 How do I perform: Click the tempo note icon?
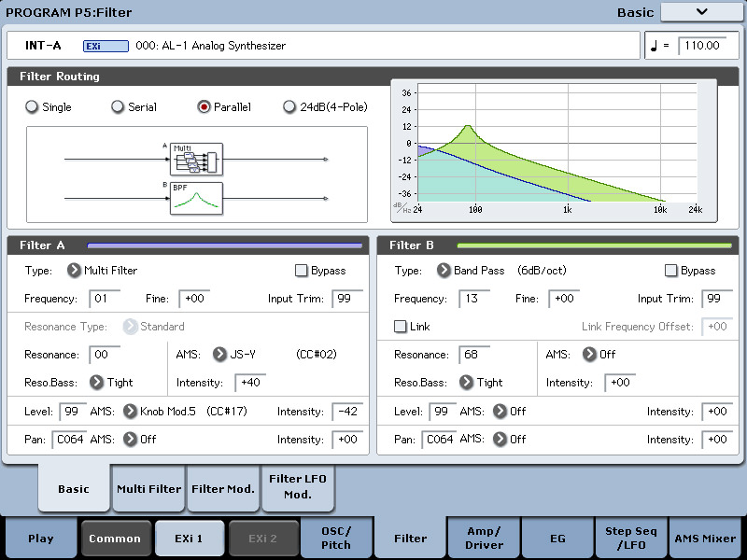pos(657,45)
